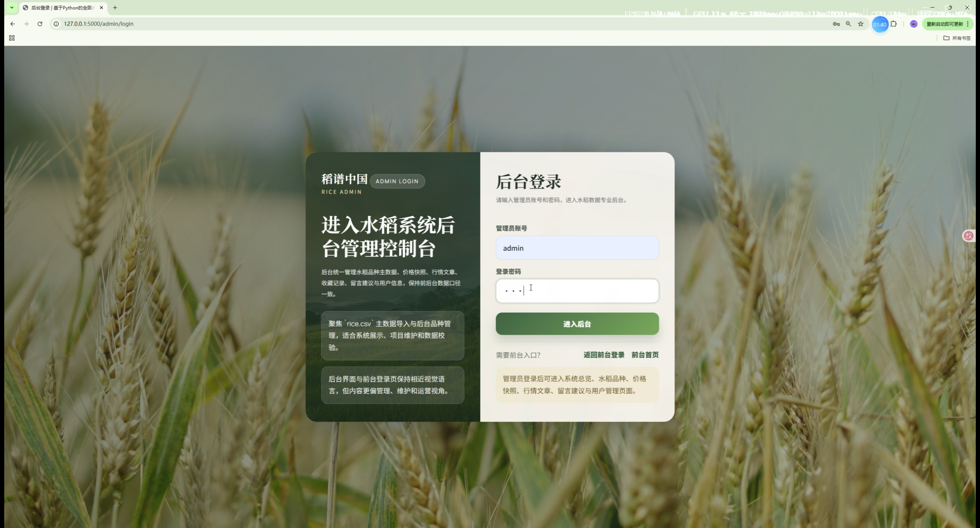Open the browser extensions puzzle icon
The image size is (980, 528).
tap(893, 24)
